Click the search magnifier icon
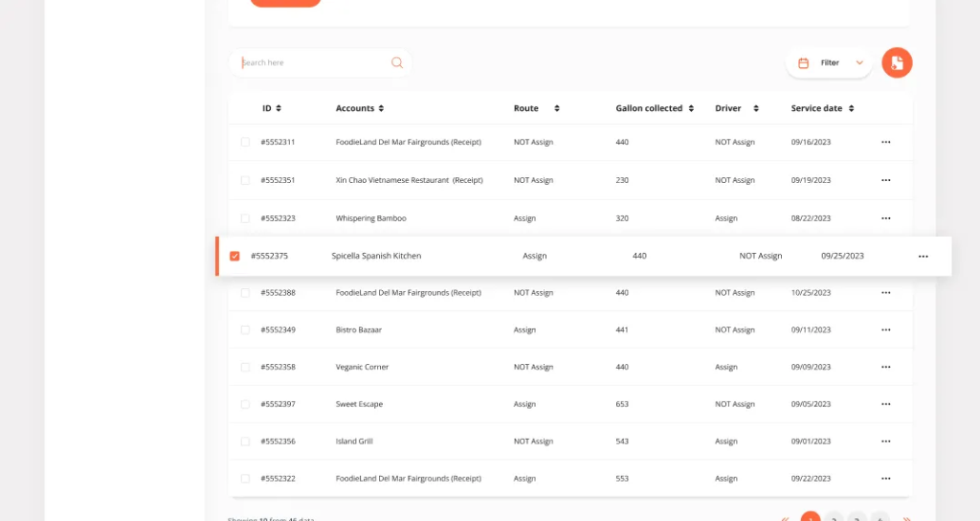Screen dimensions: 980x521 click(x=397, y=62)
